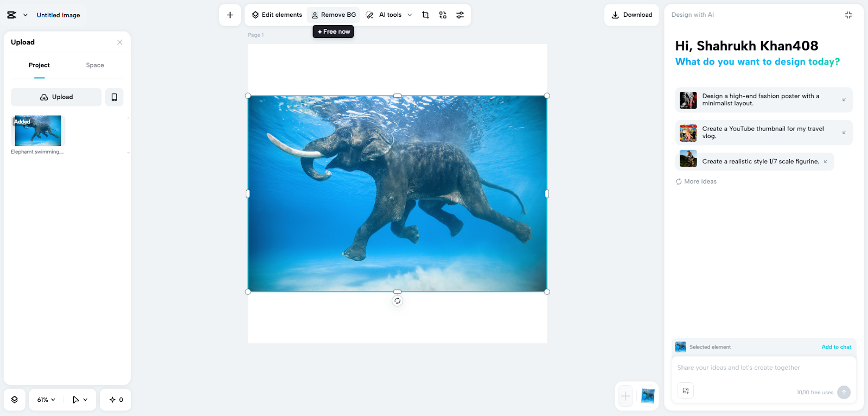Click the add plus button in toolbar
868x416 pixels.
click(230, 15)
